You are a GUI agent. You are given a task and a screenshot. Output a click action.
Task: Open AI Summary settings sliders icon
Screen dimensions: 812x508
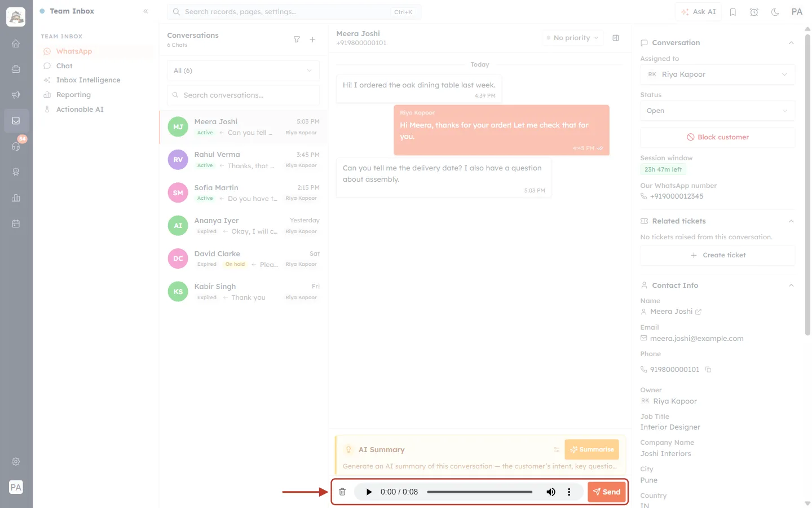click(557, 450)
